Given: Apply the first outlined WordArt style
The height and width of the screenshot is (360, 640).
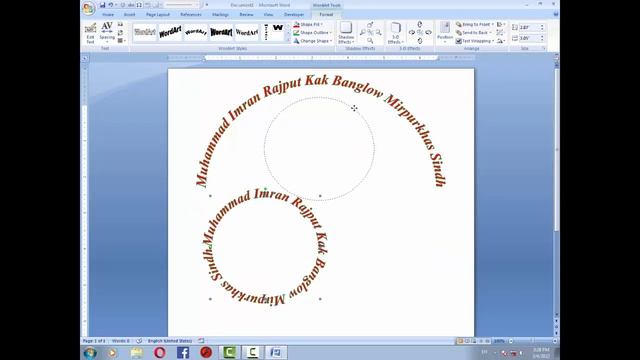Looking at the screenshot, I should 145,32.
